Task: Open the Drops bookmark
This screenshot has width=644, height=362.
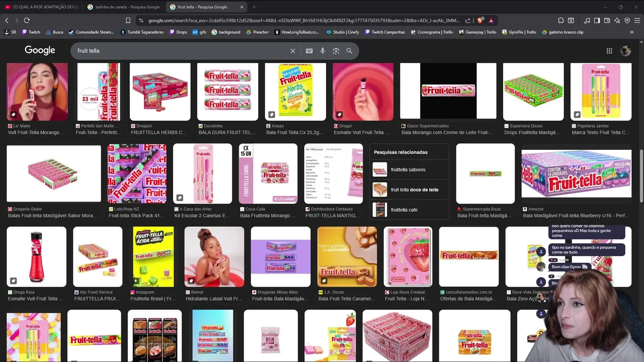Action: pyautogui.click(x=178, y=32)
